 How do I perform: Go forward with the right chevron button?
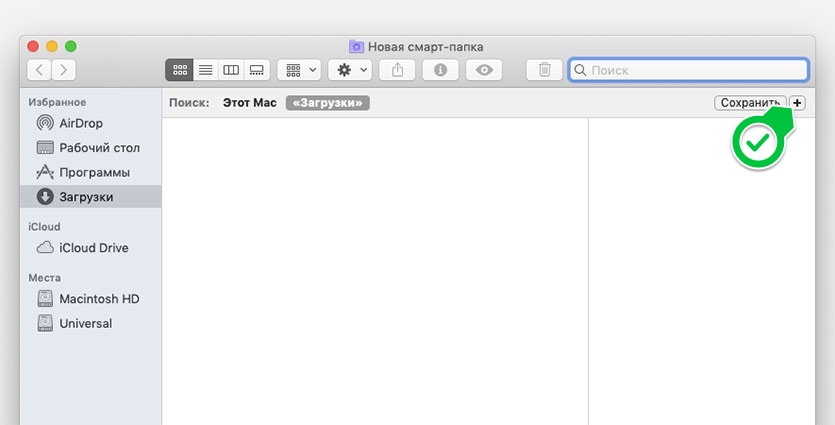64,70
